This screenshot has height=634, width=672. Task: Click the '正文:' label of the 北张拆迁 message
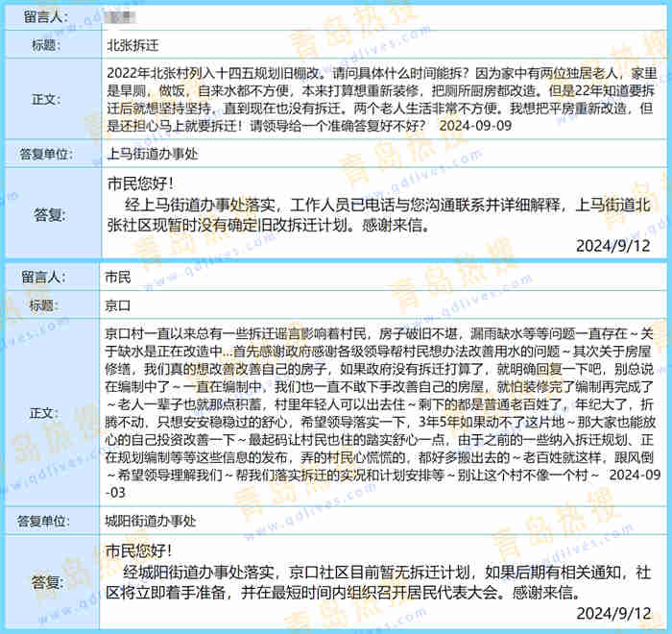point(46,99)
